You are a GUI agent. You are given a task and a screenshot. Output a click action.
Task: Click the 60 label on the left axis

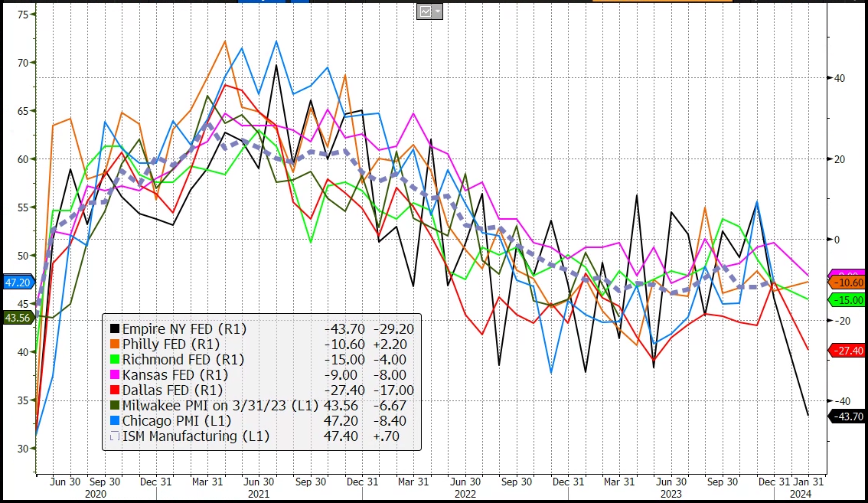[x=23, y=159]
